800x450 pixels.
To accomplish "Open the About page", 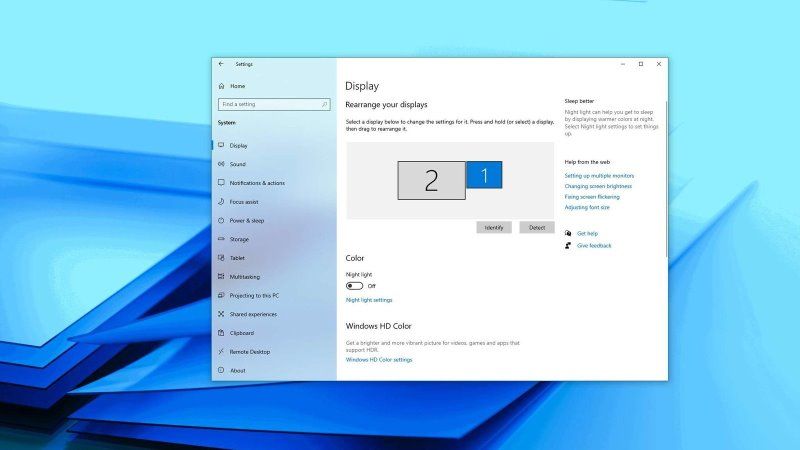I will click(238, 371).
